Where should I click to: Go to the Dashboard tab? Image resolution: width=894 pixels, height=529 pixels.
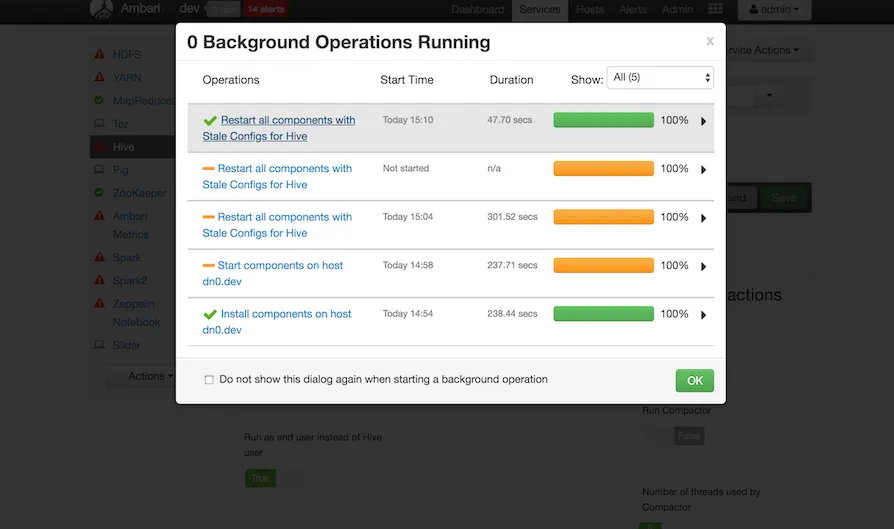click(478, 9)
